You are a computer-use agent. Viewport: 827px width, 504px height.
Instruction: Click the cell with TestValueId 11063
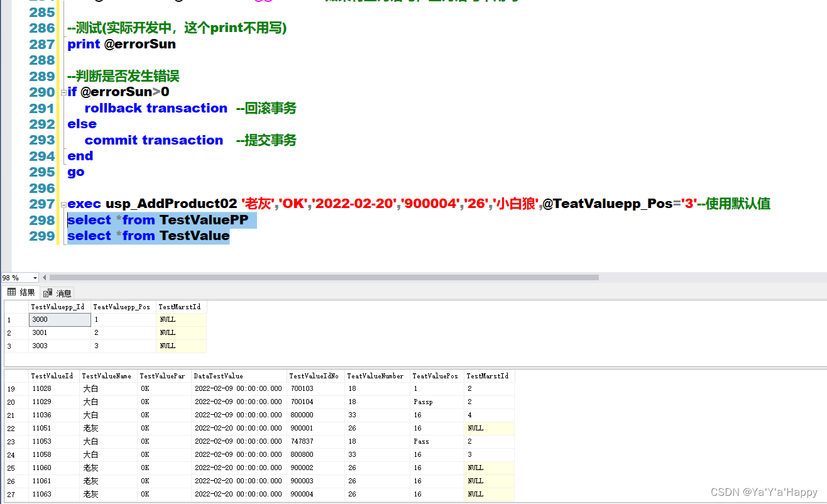tap(53, 494)
